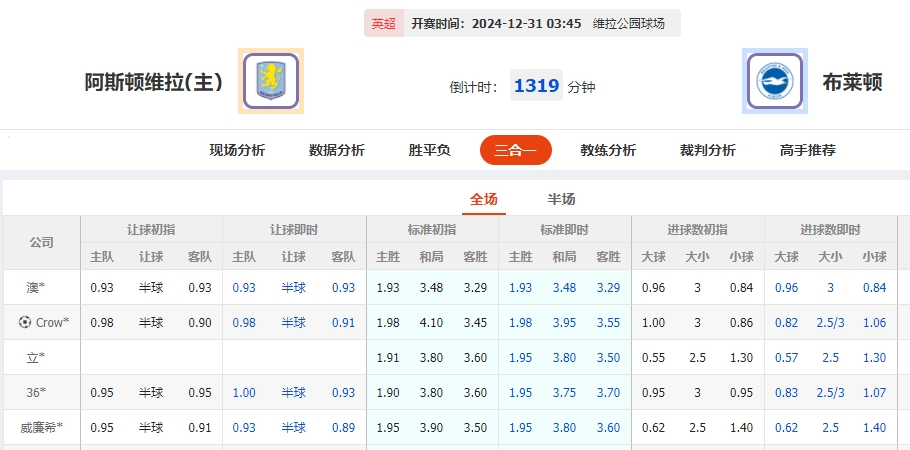Open the 现场分析 tab
910x450 pixels.
click(237, 150)
